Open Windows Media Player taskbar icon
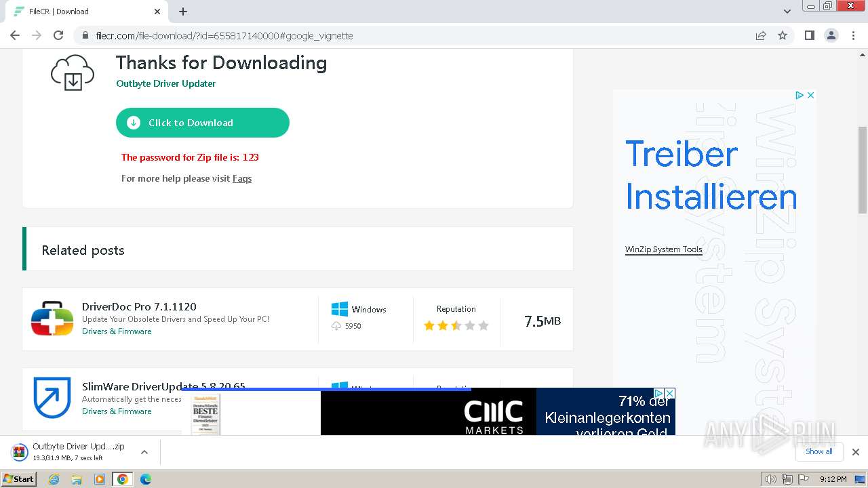This screenshot has width=868, height=488. 100,479
